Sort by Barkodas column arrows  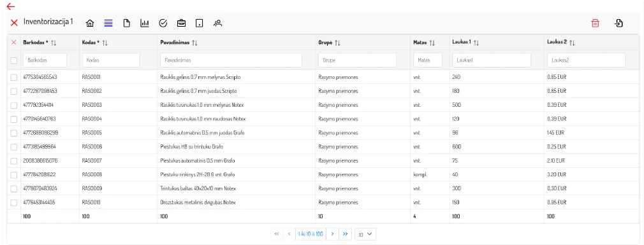click(54, 43)
